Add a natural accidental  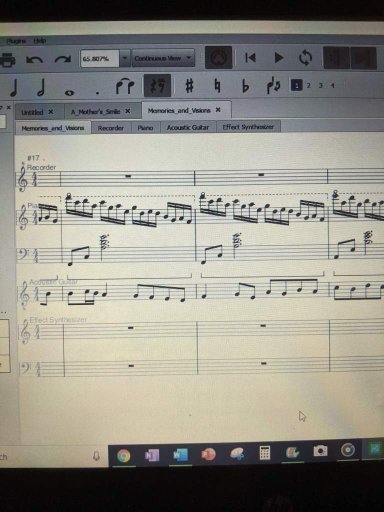(x=218, y=86)
